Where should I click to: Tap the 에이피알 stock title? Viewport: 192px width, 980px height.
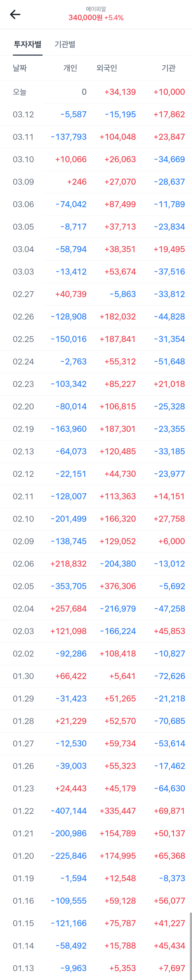click(96, 9)
